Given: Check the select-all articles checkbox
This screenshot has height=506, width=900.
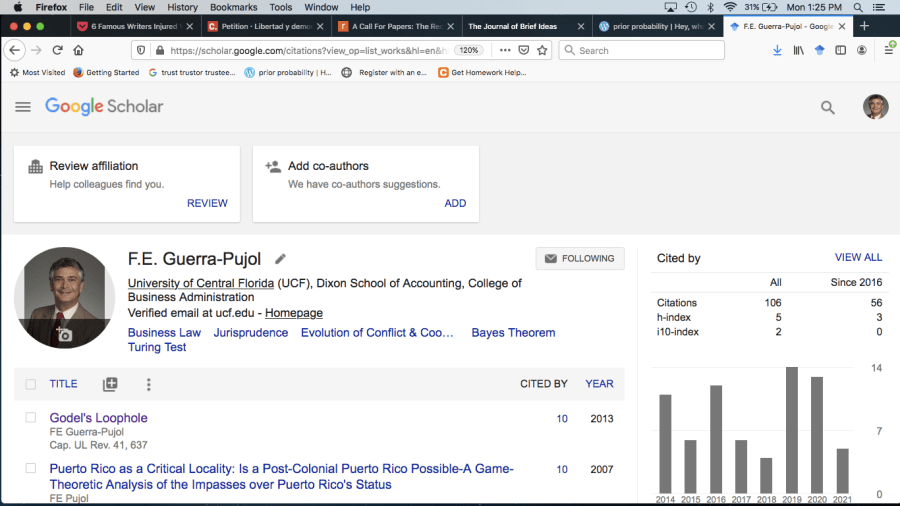Looking at the screenshot, I should [30, 384].
